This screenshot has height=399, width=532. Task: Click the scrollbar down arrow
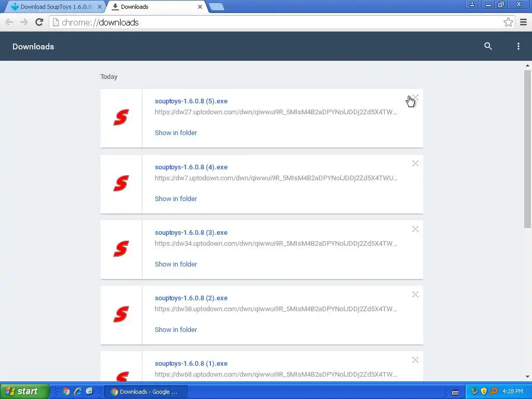click(527, 377)
